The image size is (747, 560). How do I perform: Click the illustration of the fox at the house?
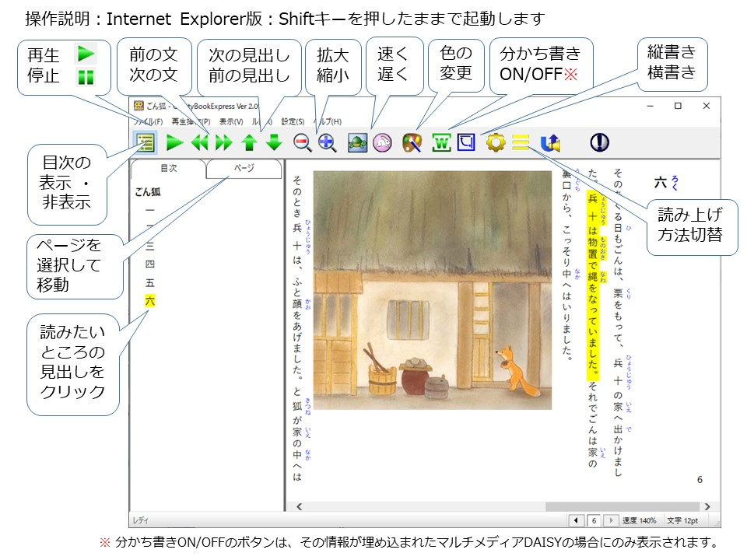432,290
